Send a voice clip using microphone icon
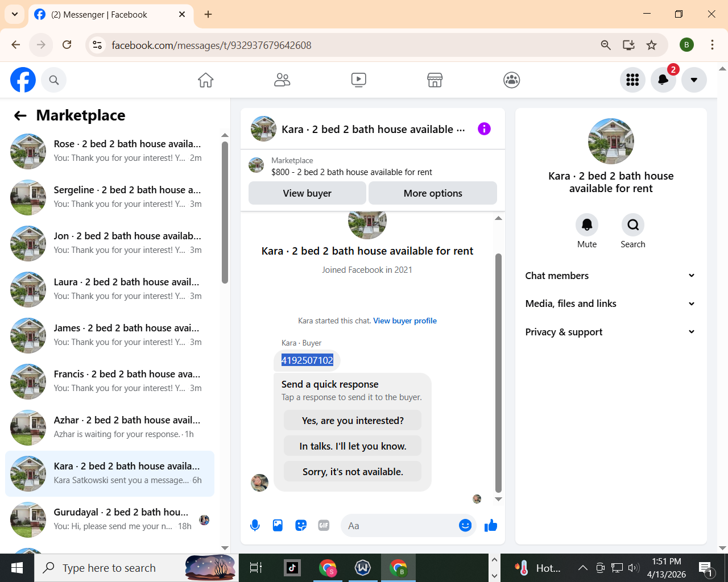 point(255,526)
